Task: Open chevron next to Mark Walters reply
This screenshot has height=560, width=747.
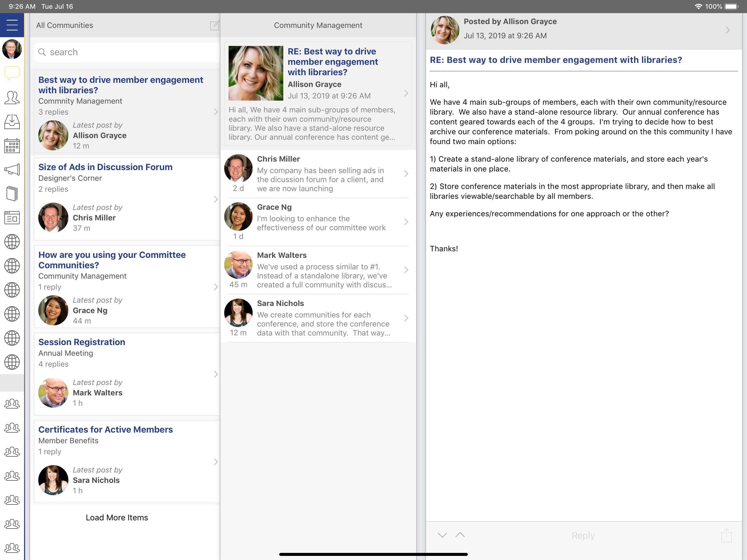Action: [x=406, y=270]
